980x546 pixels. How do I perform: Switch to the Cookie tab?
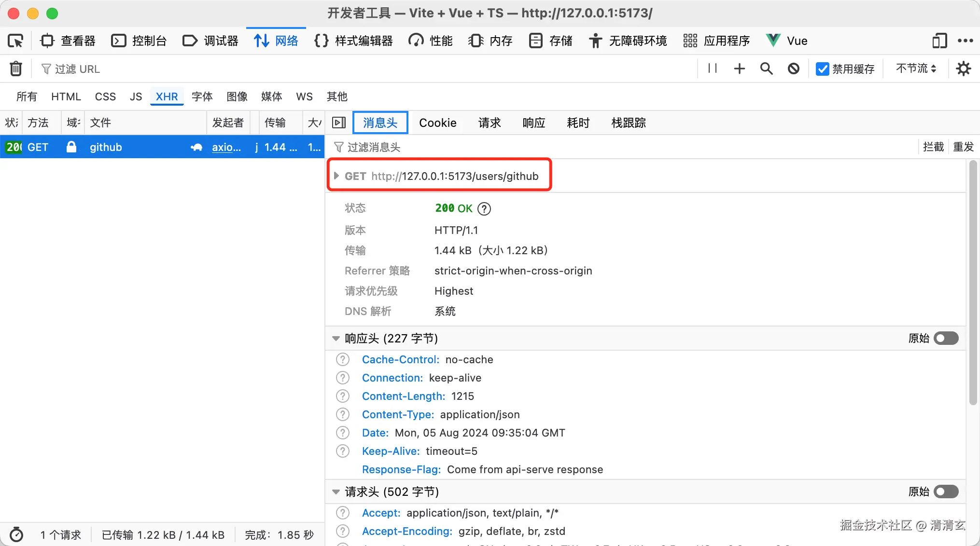click(437, 123)
